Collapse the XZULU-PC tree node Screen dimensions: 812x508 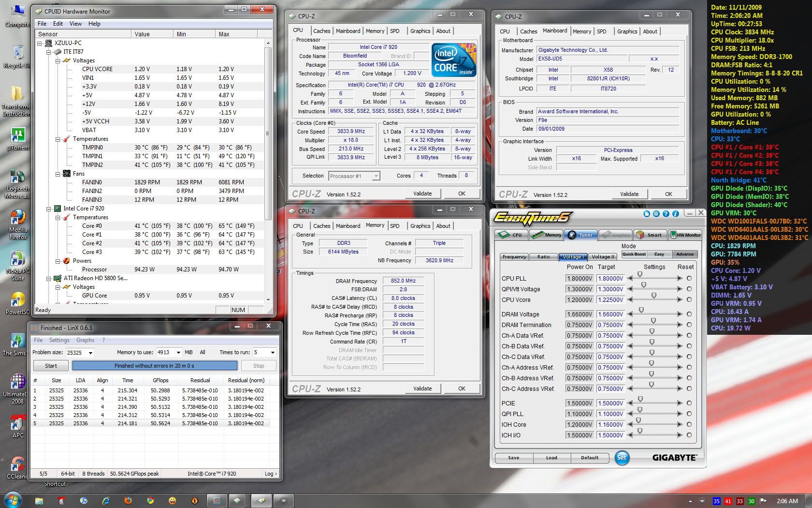[40, 43]
